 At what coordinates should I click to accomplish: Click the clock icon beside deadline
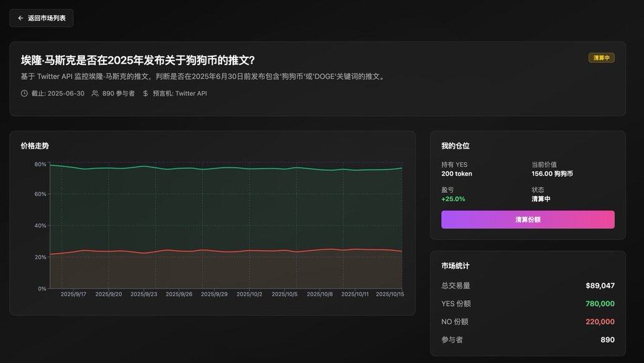pos(24,94)
